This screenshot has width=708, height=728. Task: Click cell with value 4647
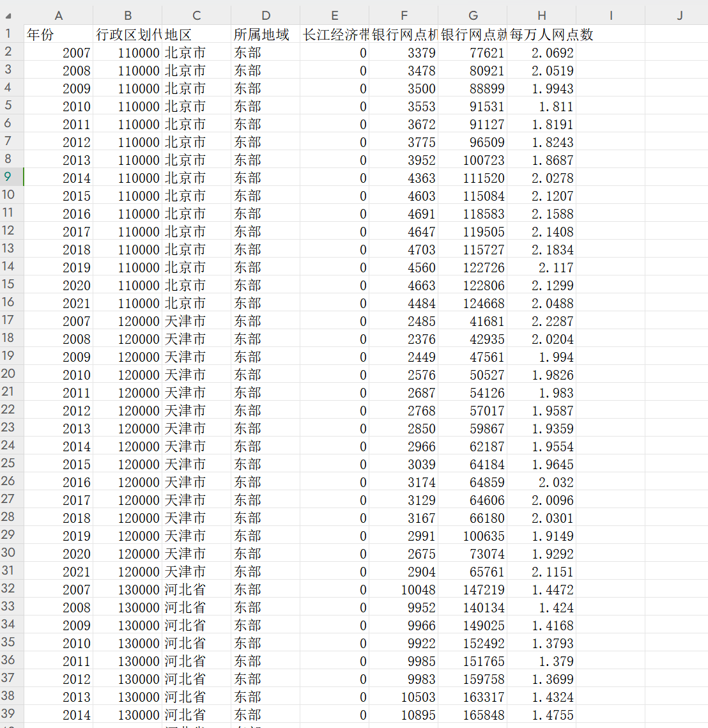[x=404, y=231]
